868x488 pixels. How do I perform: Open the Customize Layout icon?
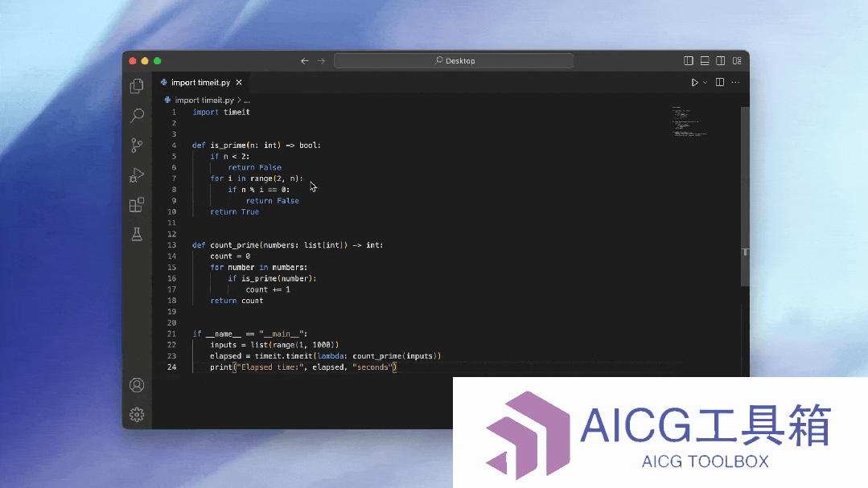(737, 61)
